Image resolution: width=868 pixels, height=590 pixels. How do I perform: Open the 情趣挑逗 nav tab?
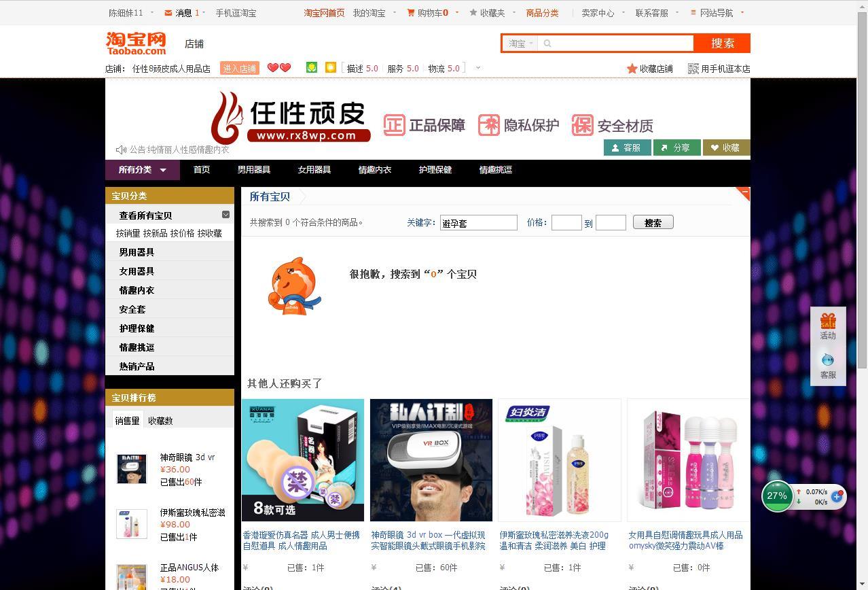(x=496, y=170)
